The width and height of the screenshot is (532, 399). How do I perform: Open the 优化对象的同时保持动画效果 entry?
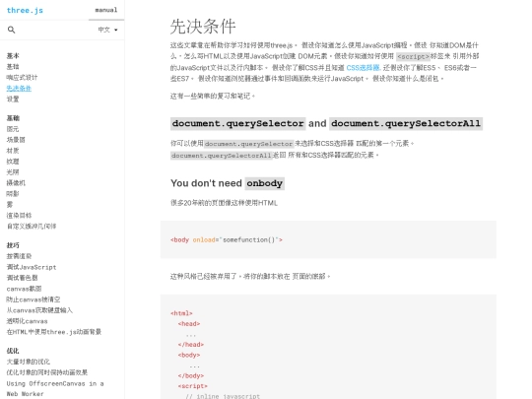(47, 372)
